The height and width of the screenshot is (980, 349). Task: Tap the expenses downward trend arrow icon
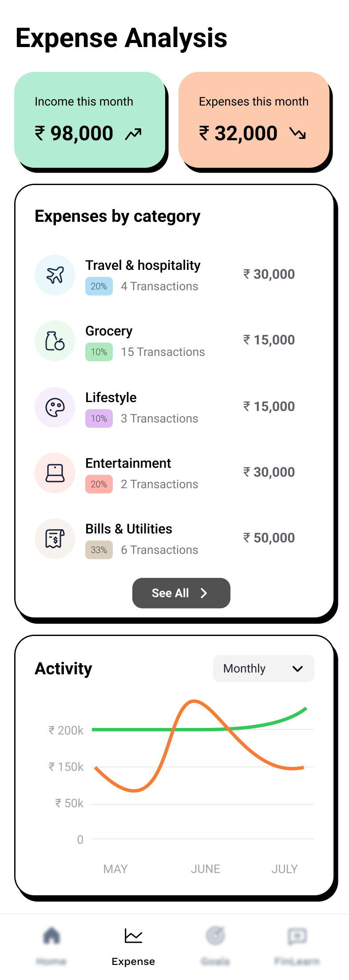pos(297,133)
